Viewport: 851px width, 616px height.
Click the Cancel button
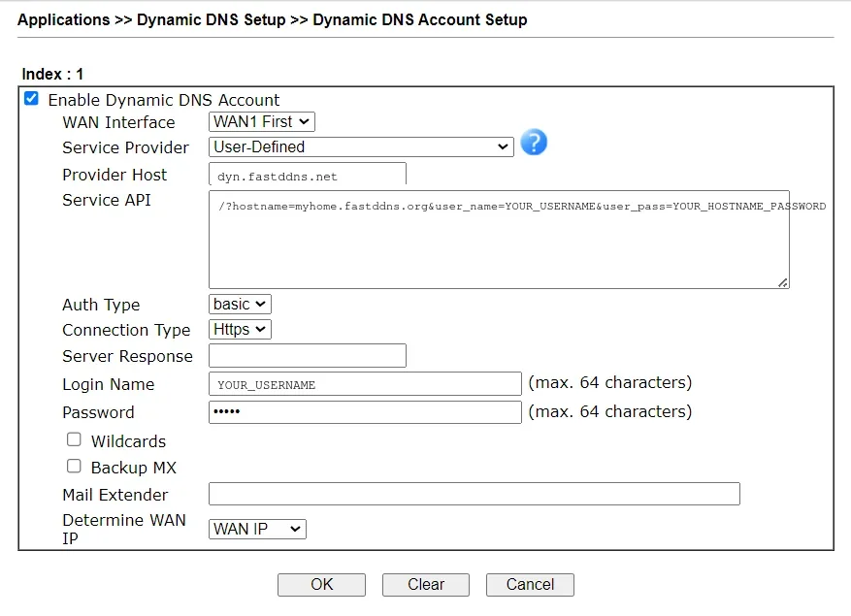(530, 585)
